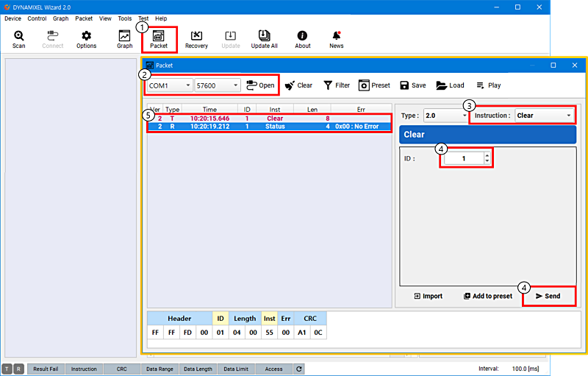Click Load folder icon
This screenshot has width=588, height=376.
[450, 85]
